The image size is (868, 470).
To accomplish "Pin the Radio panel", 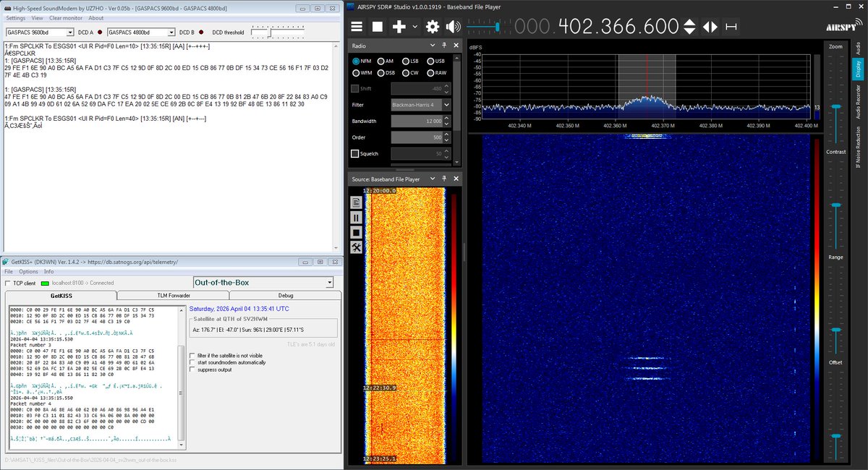I will coord(446,46).
